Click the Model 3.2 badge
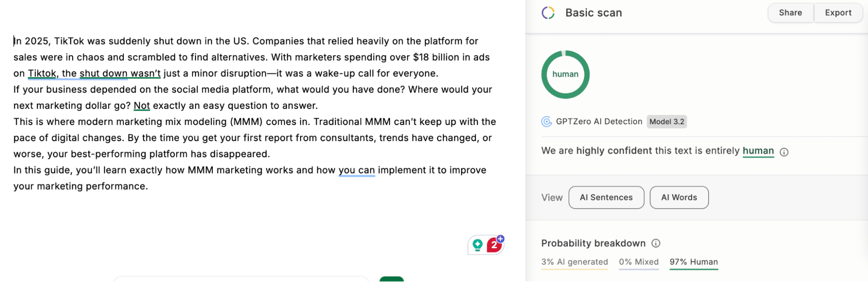Viewport: 868px width, 282px height. [x=667, y=122]
